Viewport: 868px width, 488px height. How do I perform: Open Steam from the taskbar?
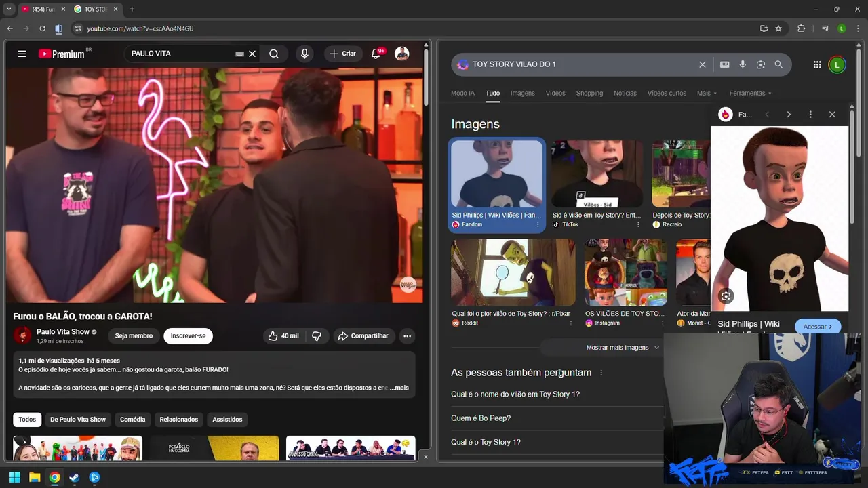pos(74,477)
